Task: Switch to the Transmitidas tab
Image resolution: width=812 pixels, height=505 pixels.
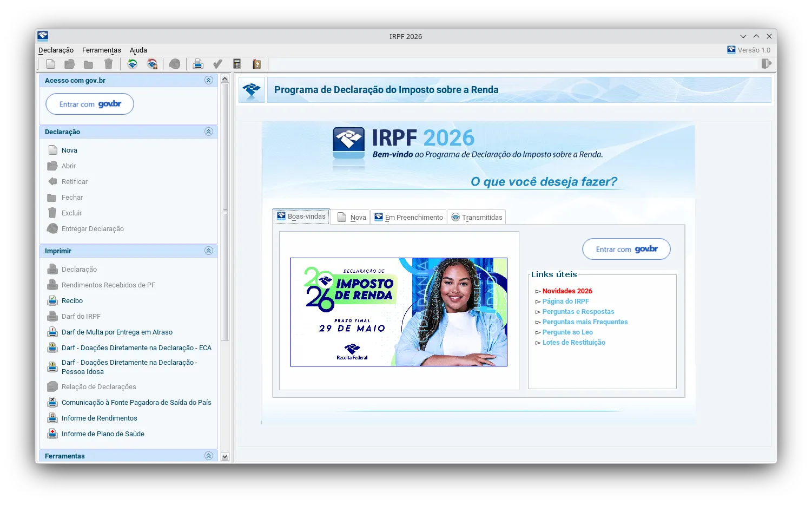Action: point(477,217)
